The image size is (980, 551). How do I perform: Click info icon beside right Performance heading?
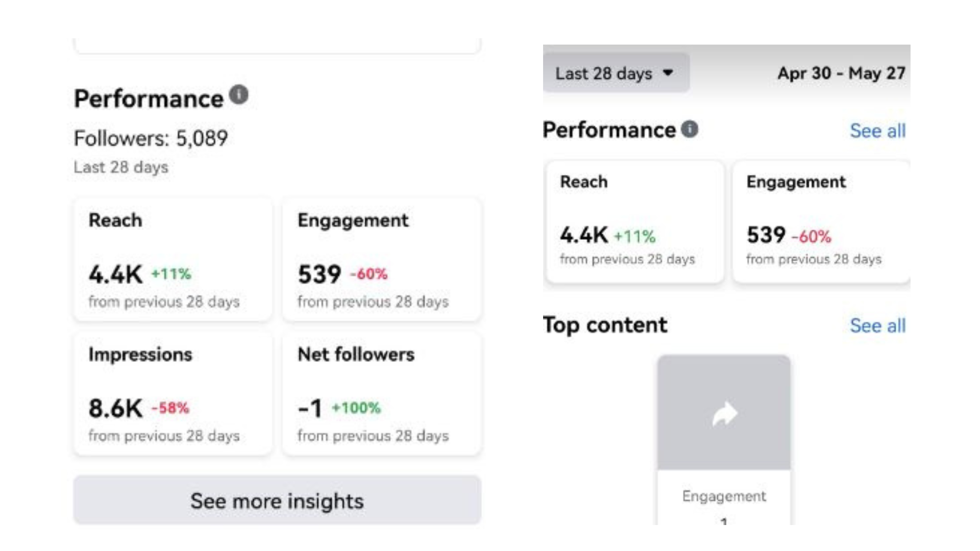click(x=690, y=129)
